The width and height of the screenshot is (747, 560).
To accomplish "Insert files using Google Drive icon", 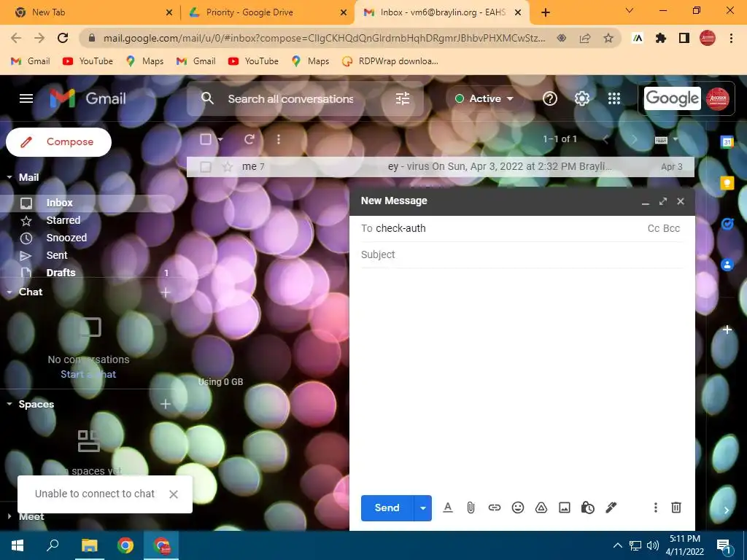I will click(x=541, y=507).
